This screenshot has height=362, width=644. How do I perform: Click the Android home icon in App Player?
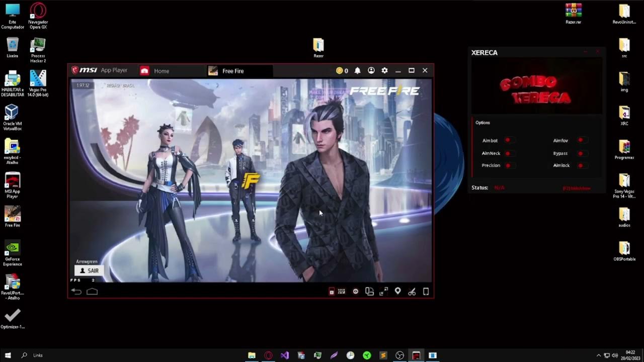[x=92, y=291]
